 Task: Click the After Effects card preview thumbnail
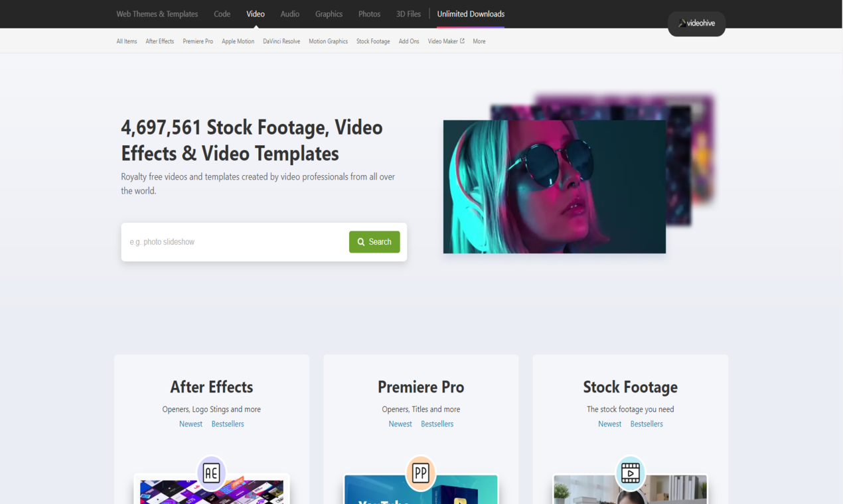212,489
